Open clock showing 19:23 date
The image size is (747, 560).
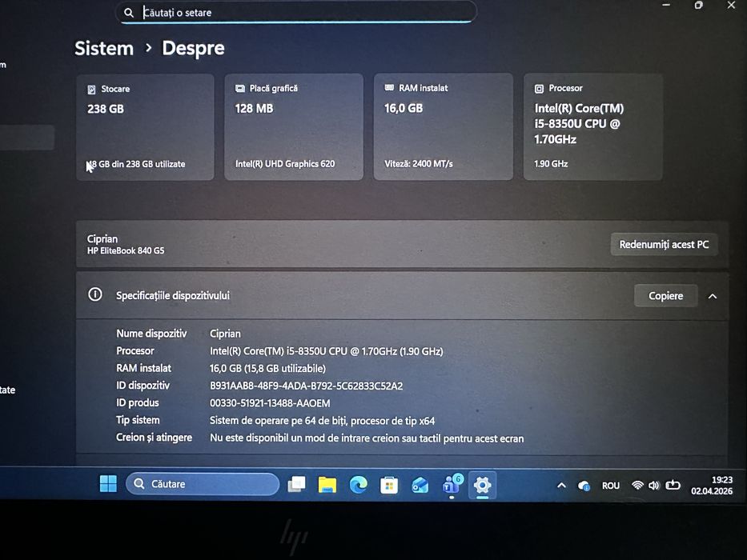pyautogui.click(x=712, y=486)
